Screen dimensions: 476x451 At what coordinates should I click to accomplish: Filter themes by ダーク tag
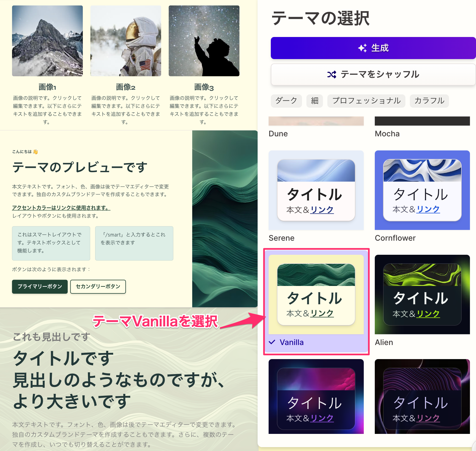(x=286, y=101)
